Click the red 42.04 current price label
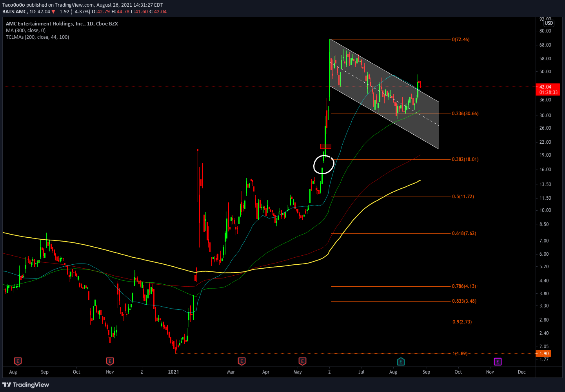This screenshot has height=392, width=565. [x=548, y=90]
